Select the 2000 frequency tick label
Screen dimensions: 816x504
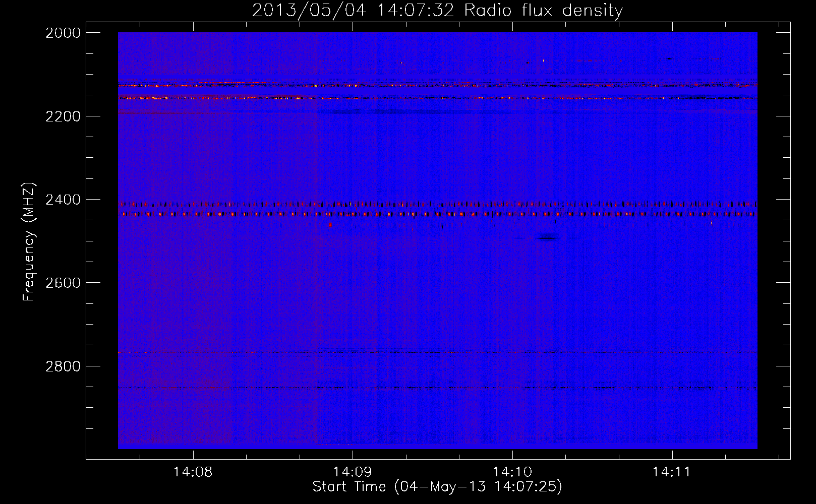(x=63, y=33)
